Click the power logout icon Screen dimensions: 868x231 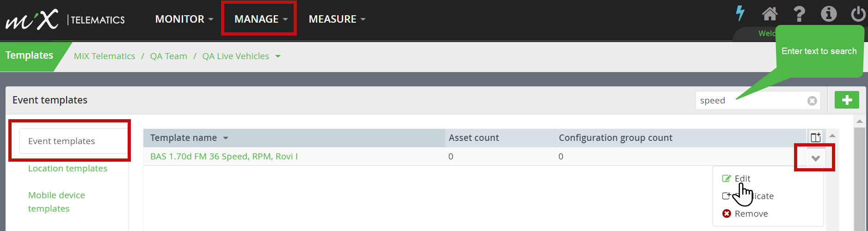859,14
